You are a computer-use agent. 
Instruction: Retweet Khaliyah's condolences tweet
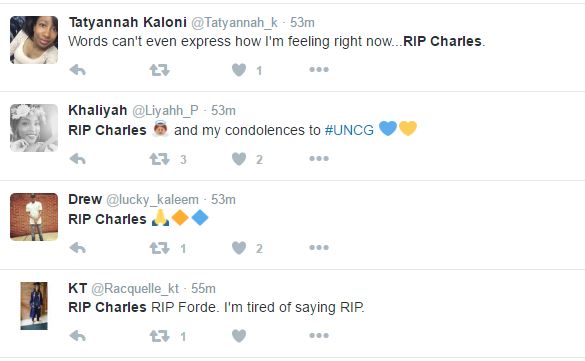[x=159, y=159]
